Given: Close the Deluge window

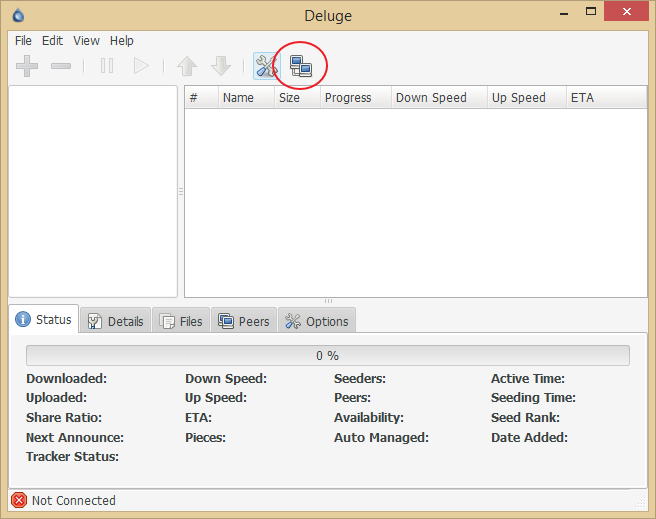Looking at the screenshot, I should point(626,12).
